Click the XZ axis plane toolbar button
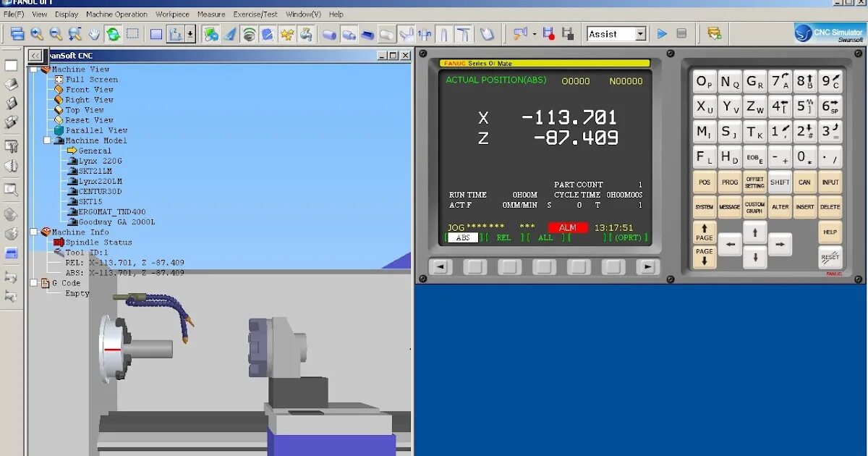 (175, 34)
